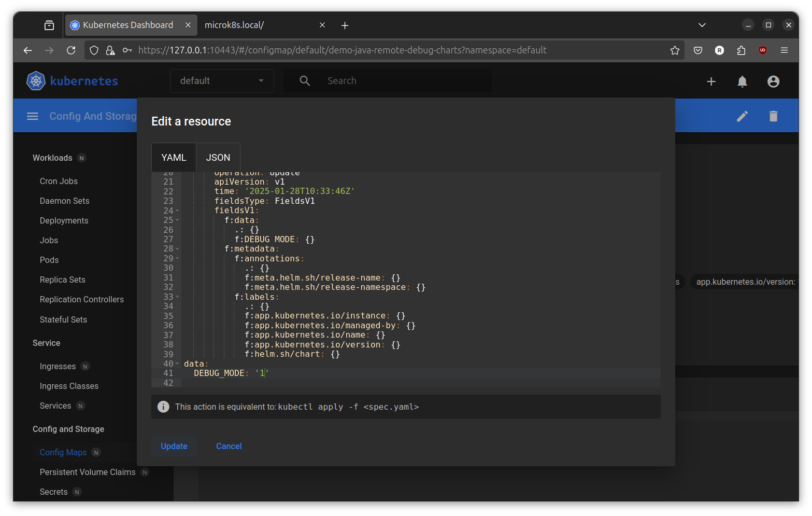Open a new browser tab
This screenshot has width=812, height=516.
click(345, 25)
